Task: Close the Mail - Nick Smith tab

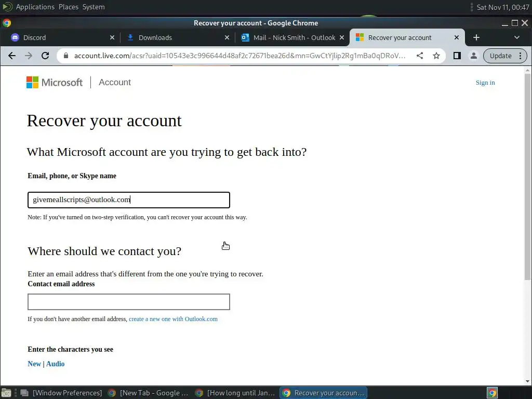Action: [x=342, y=37]
